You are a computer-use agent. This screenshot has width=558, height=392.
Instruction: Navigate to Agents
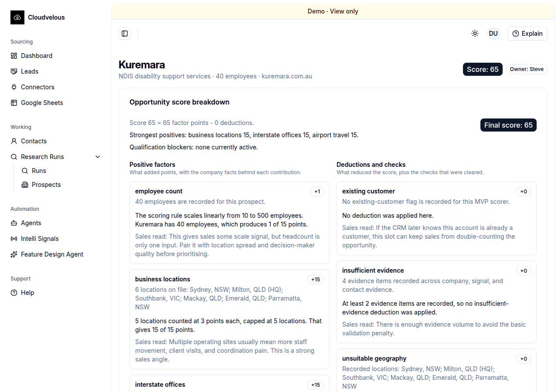coord(56,223)
